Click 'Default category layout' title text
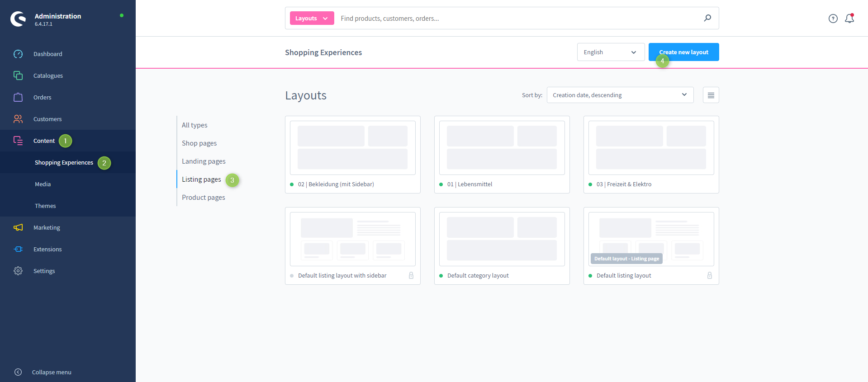Image resolution: width=868 pixels, height=382 pixels. 478,275
